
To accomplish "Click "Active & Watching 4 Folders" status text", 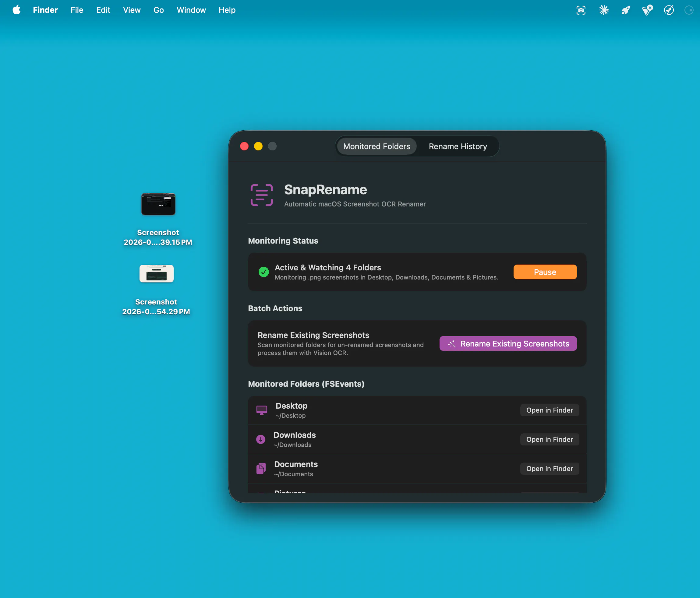I will click(328, 267).
